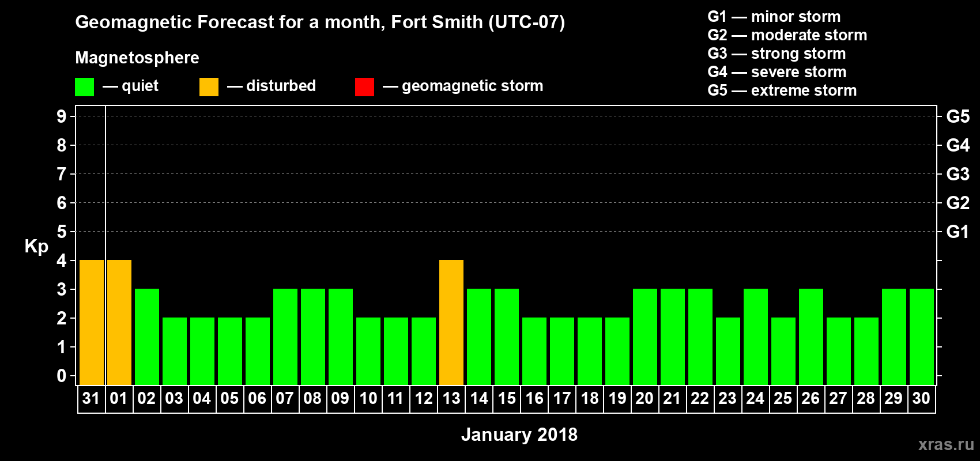980x461 pixels.
Task: Click G1 label on right axis
Action: pos(958,232)
